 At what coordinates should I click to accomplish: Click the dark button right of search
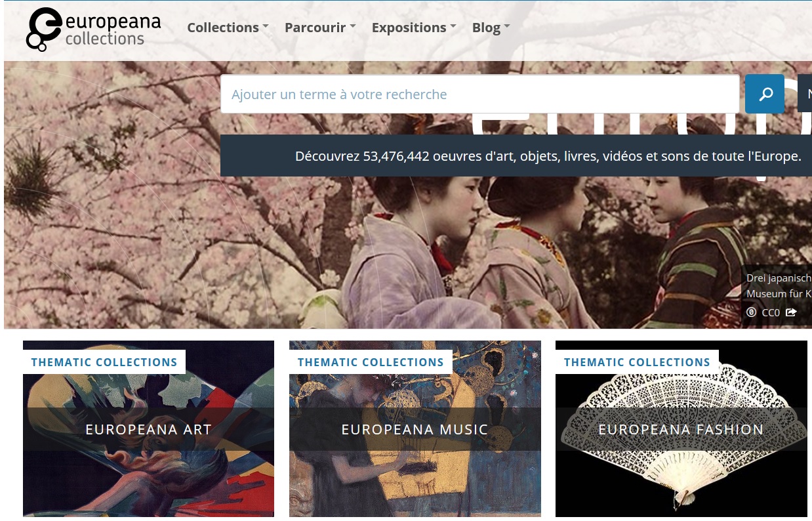click(x=805, y=94)
